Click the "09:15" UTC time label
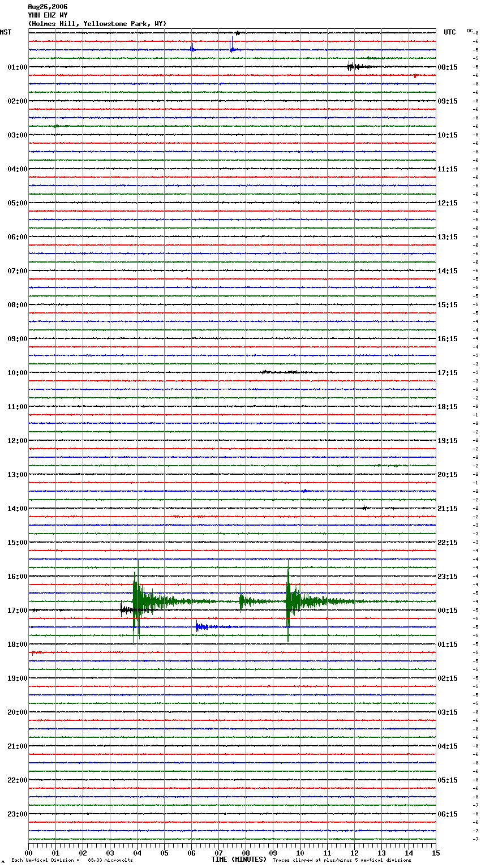 click(448, 101)
